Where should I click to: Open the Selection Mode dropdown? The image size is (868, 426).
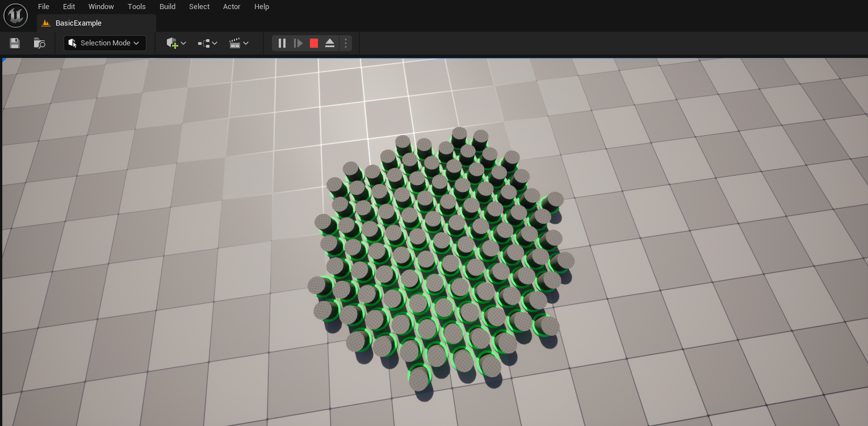[105, 43]
